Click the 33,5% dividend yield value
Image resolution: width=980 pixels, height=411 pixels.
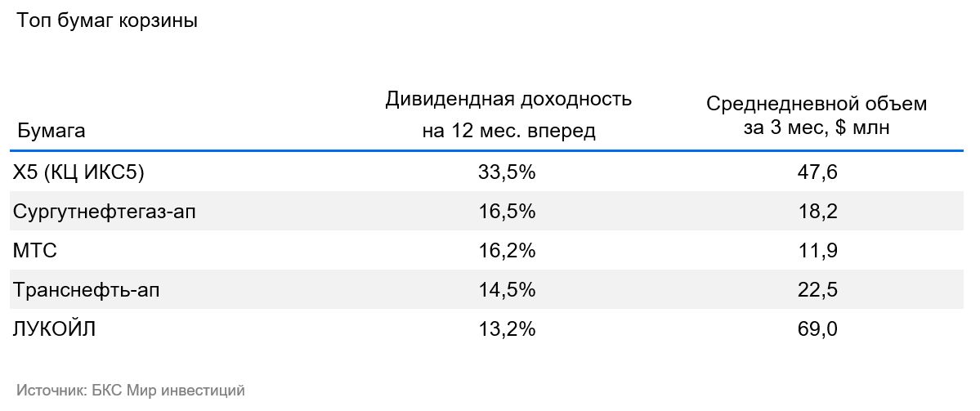tap(508, 172)
